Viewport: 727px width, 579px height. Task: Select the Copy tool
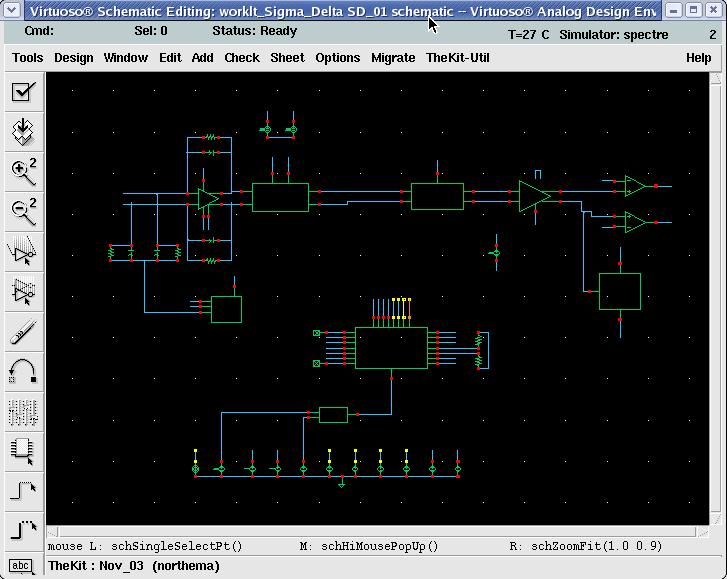coord(23,291)
